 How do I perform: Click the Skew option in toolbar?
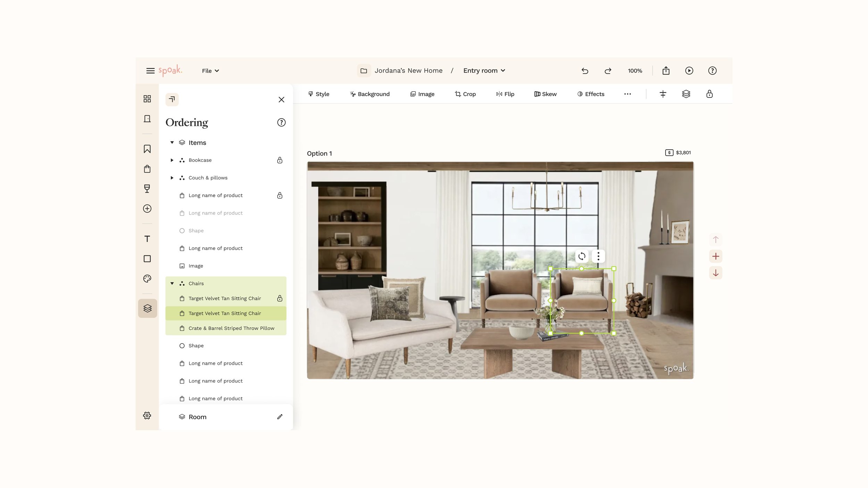(x=545, y=94)
